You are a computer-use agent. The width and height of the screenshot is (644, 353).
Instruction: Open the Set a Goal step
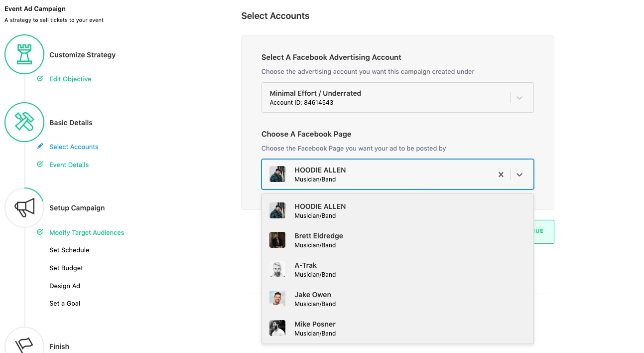65,303
